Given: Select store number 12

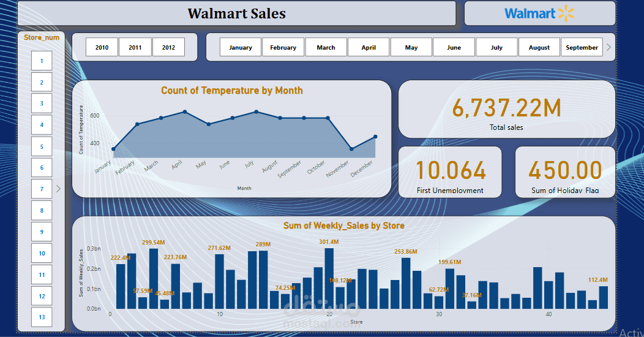Looking at the screenshot, I should 42,296.
